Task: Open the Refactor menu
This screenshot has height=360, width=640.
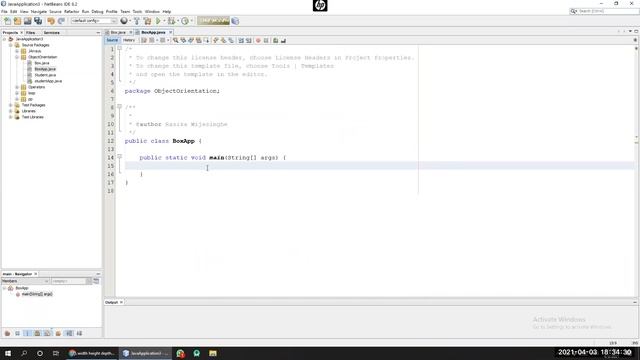Action: 71,11
